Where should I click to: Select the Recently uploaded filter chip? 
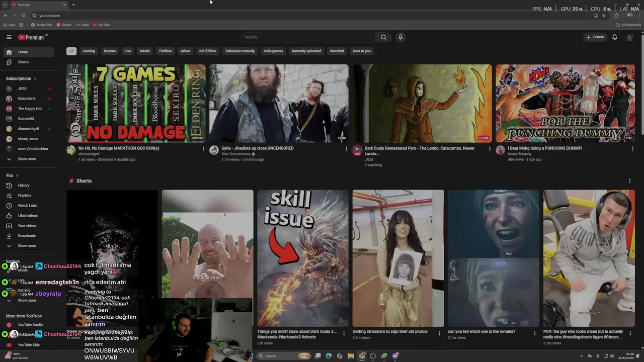point(306,51)
